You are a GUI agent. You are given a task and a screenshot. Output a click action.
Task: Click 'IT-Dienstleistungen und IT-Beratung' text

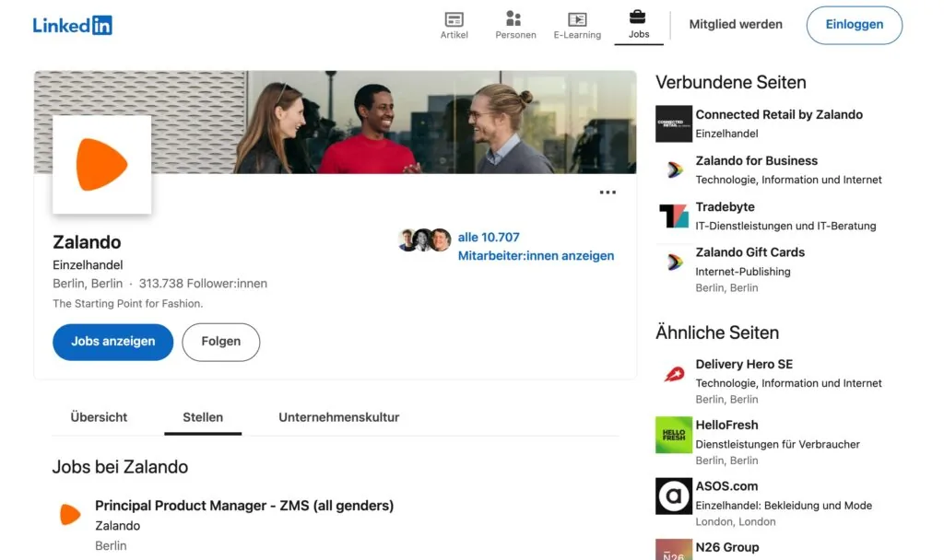pyautogui.click(x=785, y=226)
